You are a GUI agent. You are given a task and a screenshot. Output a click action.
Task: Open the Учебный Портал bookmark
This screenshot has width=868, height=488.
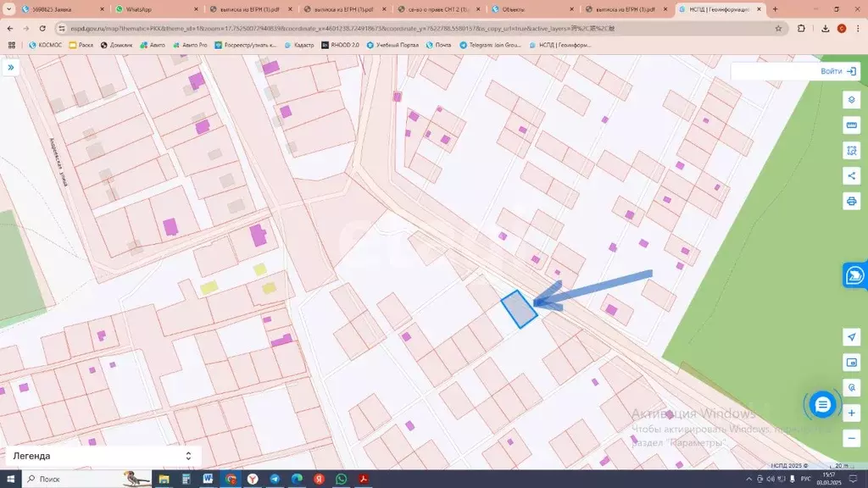(x=392, y=46)
